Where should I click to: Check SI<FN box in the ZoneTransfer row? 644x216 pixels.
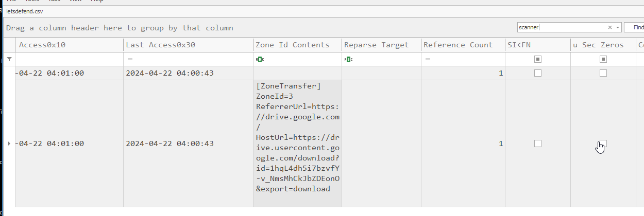538,143
